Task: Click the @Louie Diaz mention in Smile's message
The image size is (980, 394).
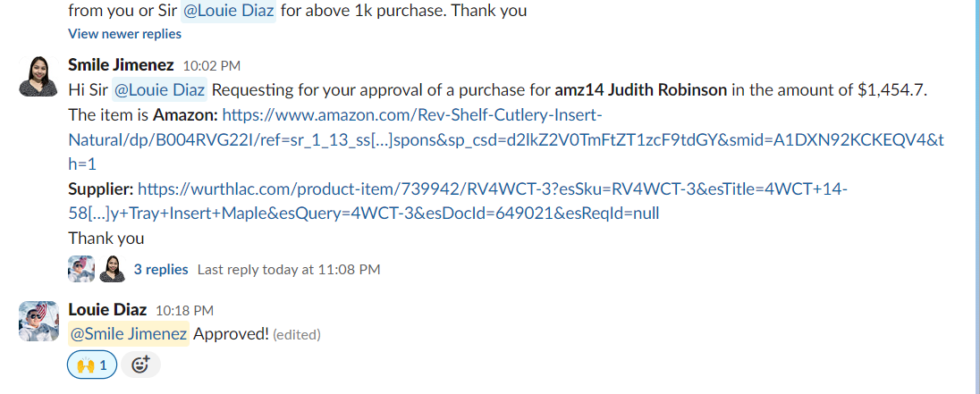Action: point(159,90)
